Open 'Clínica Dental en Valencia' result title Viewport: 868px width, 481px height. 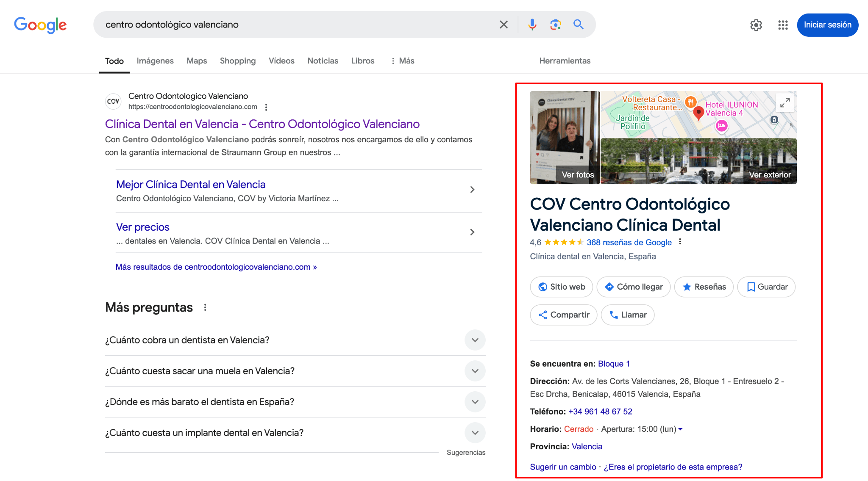point(262,124)
